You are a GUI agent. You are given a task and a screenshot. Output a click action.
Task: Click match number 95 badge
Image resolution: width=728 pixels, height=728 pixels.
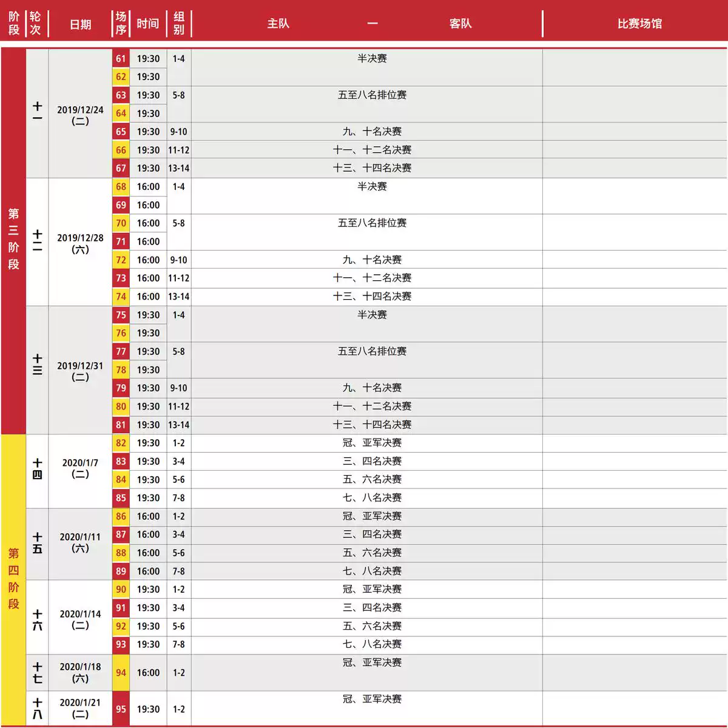click(x=121, y=709)
